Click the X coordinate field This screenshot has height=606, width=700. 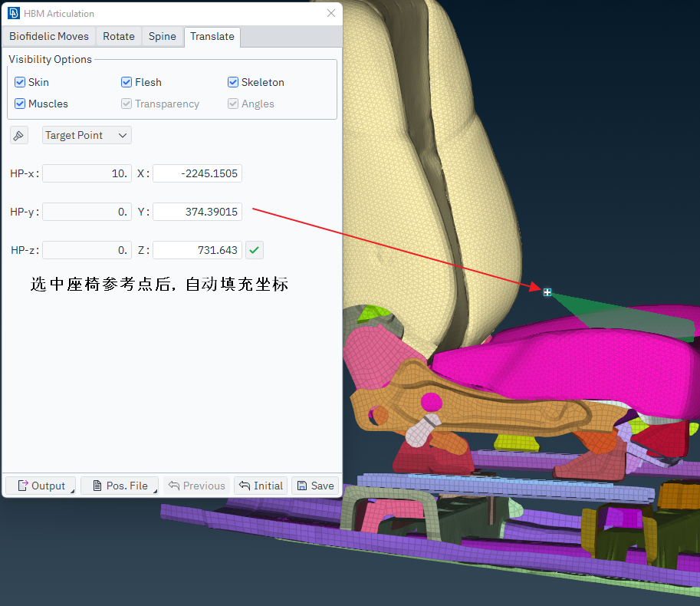[x=197, y=173]
